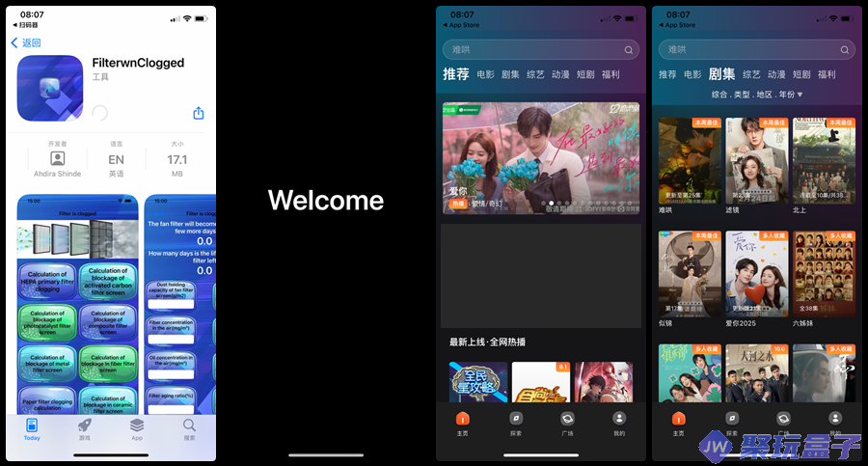Open the 难哄 drama poster
868x466 pixels.
point(690,161)
